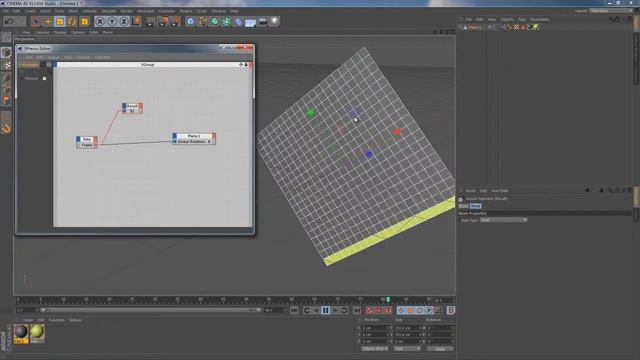Screen dimensions: 640x360
Task: Go to end of animation
Action: pyautogui.click(x=356, y=311)
